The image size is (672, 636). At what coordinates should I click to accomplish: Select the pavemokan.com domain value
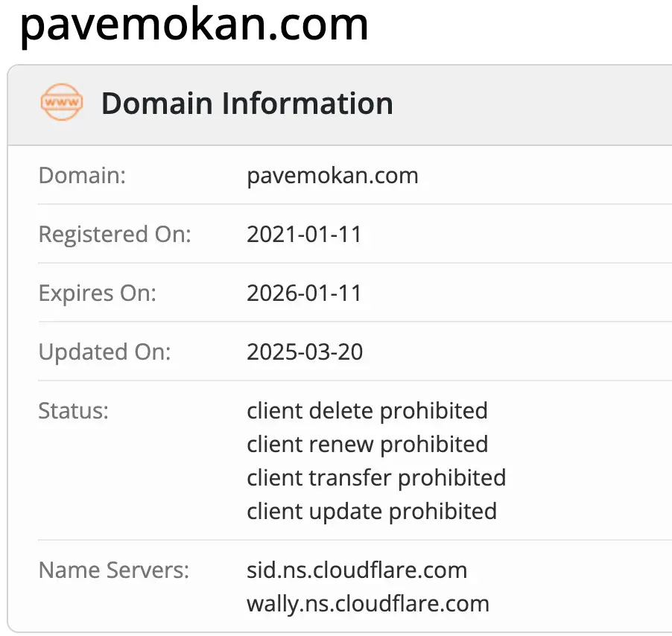click(x=332, y=176)
